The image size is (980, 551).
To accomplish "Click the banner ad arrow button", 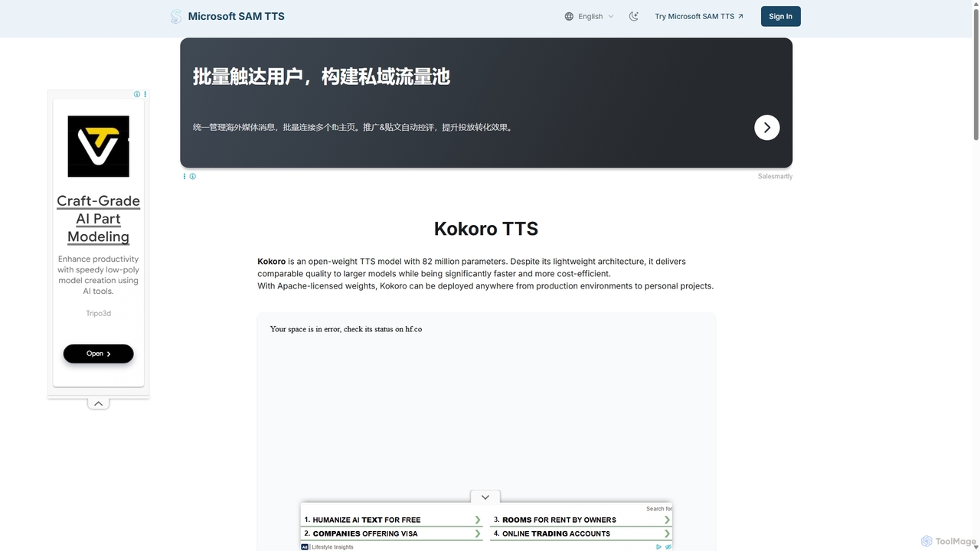I will click(x=766, y=128).
